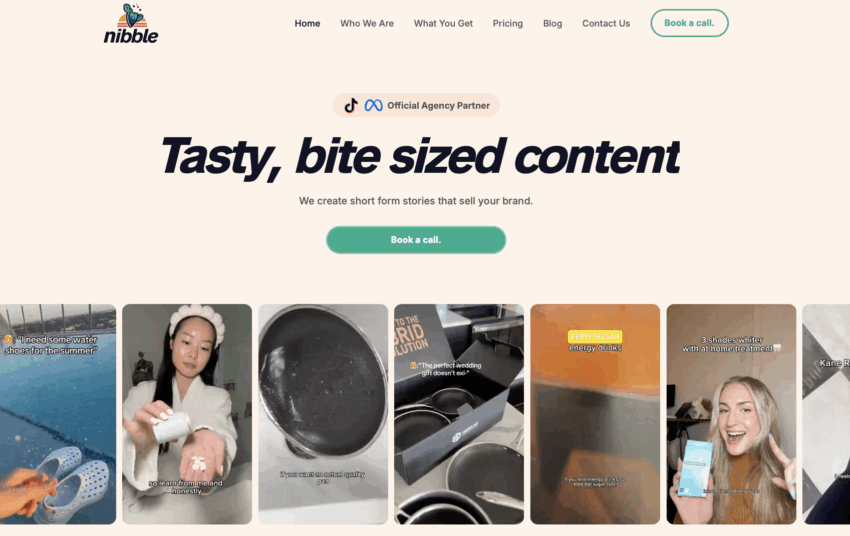Click the Meta infinity logo icon
The height and width of the screenshot is (536, 850).
coord(374,105)
